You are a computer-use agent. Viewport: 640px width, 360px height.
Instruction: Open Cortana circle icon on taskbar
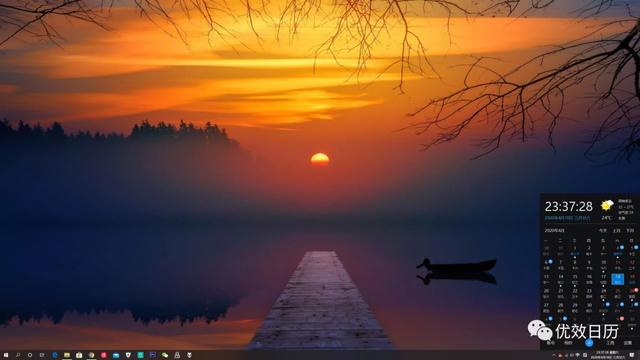click(30, 355)
